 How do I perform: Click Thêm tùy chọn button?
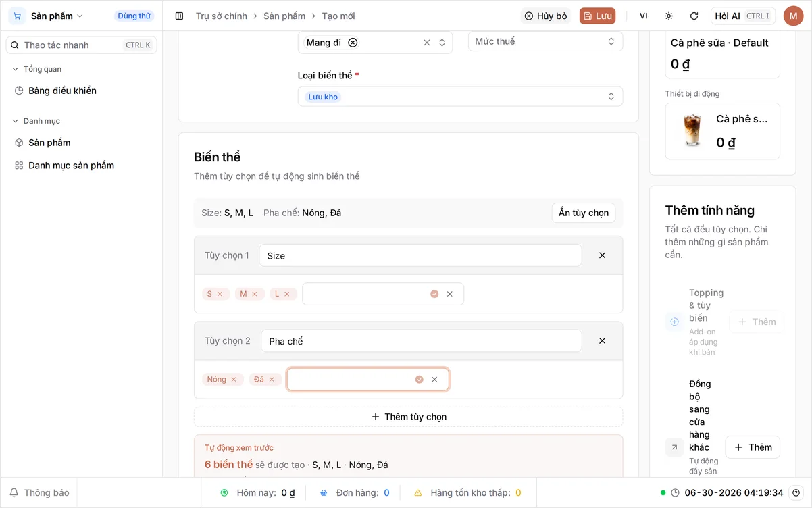click(x=409, y=417)
